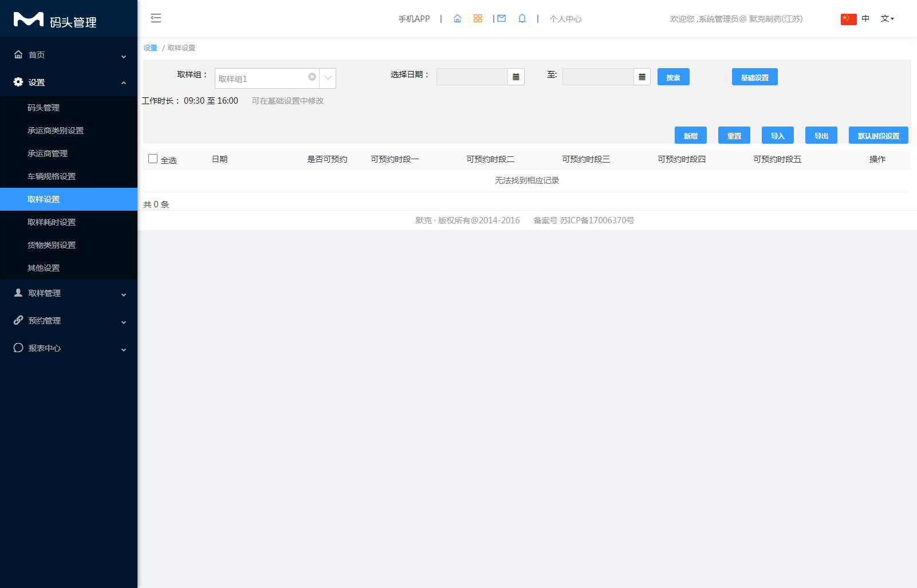Click the 可预约时段三 column header
The height and width of the screenshot is (588, 917).
(586, 159)
